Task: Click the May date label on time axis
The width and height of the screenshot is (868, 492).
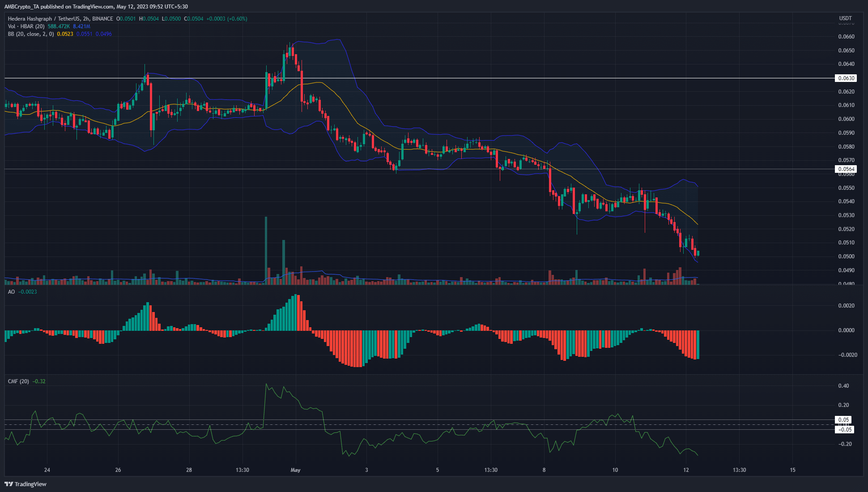Action: click(x=295, y=470)
